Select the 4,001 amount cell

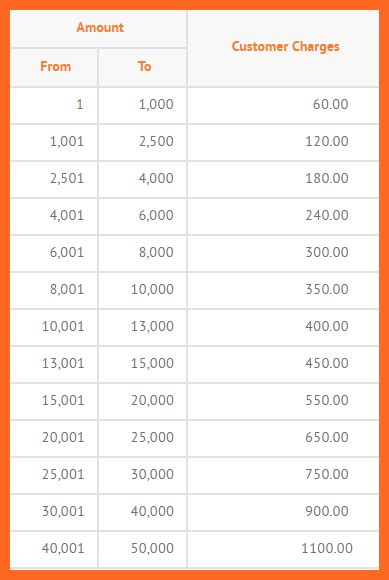(54, 216)
